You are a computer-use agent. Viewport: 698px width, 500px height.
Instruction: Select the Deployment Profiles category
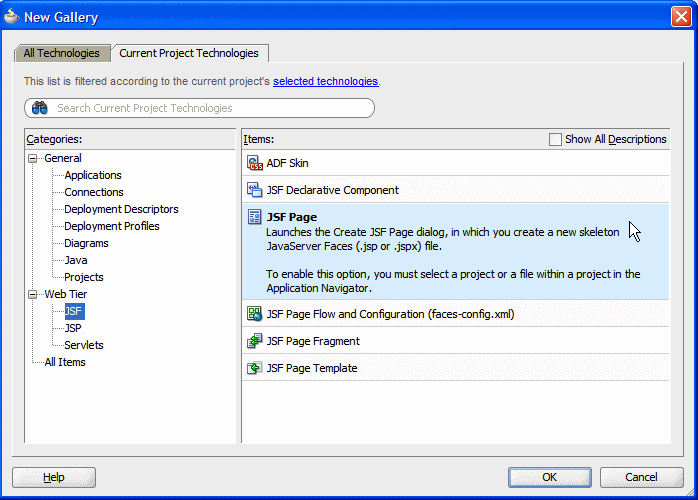tap(112, 226)
